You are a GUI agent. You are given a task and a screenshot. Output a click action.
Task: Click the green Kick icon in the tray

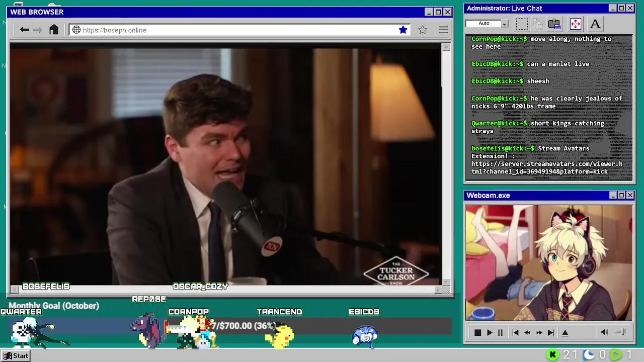(x=553, y=355)
